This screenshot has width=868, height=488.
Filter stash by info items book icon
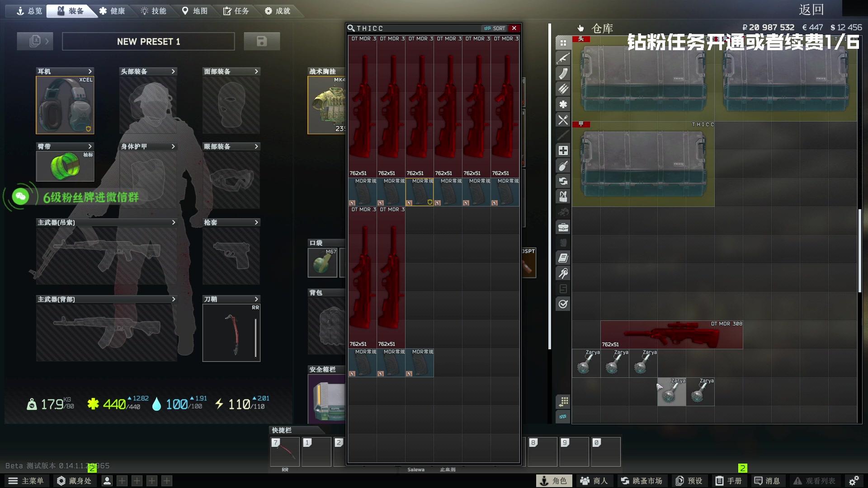(563, 258)
